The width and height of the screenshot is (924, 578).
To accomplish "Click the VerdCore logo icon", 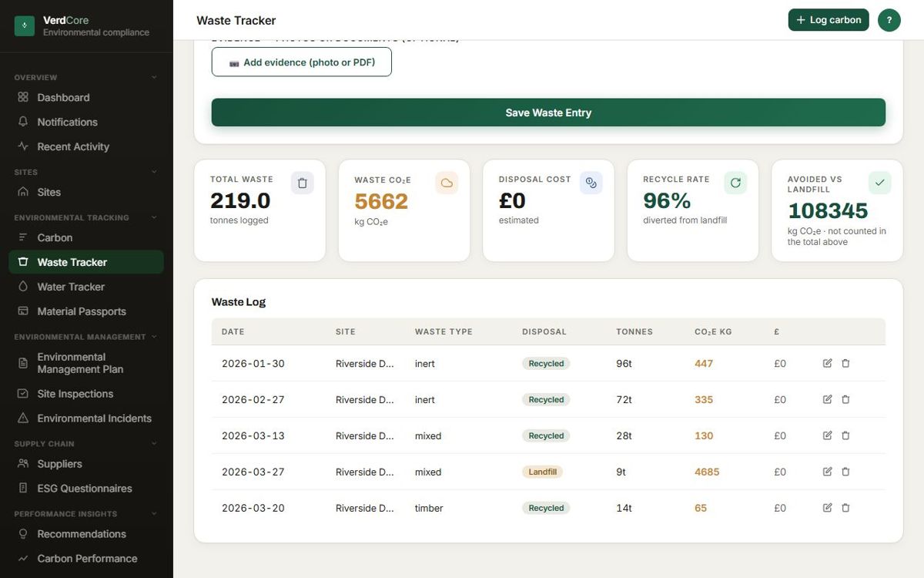I will (x=25, y=26).
